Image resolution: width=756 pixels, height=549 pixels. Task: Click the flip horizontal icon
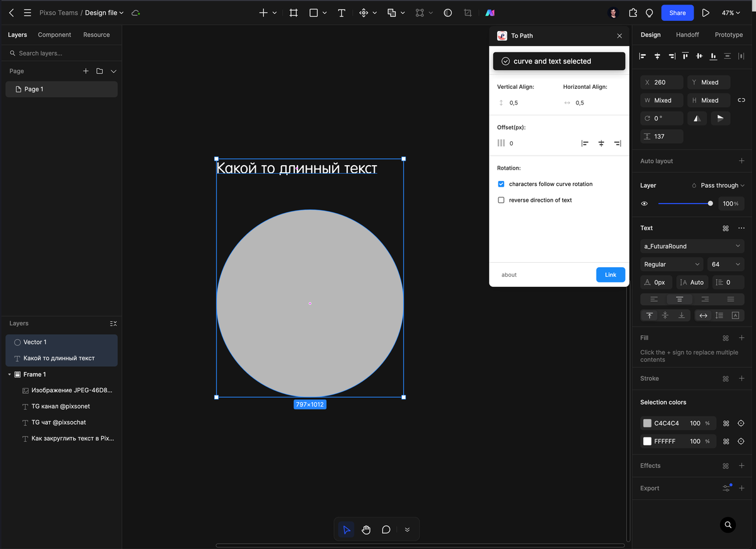pos(696,118)
